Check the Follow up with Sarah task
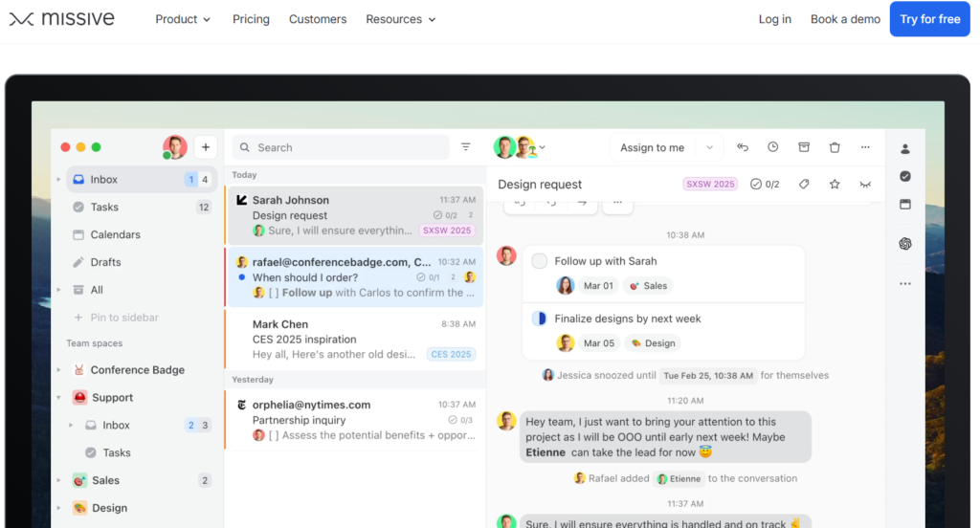 coord(540,260)
